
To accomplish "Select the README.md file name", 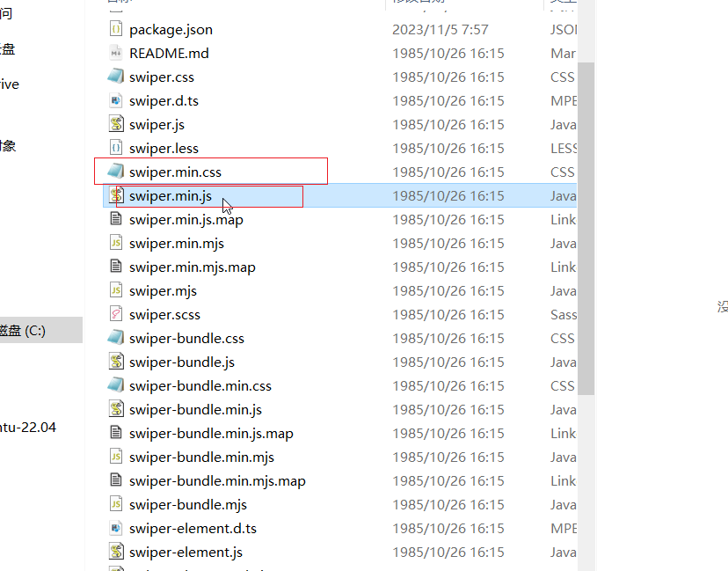I will click(169, 53).
